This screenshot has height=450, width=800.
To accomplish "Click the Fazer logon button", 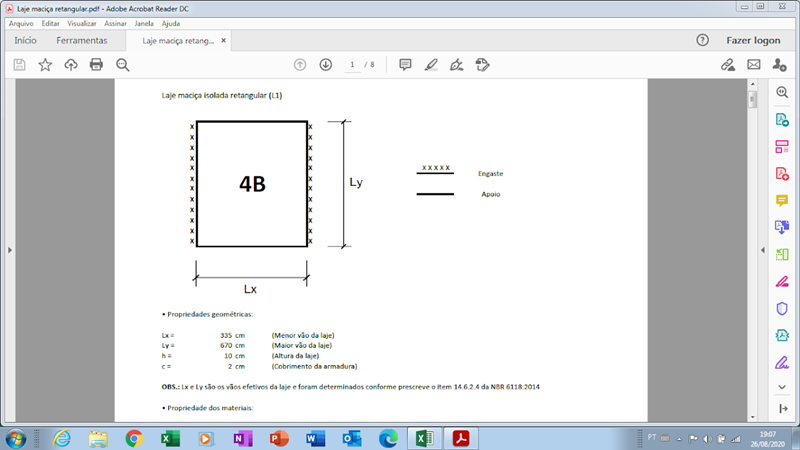I will (752, 41).
